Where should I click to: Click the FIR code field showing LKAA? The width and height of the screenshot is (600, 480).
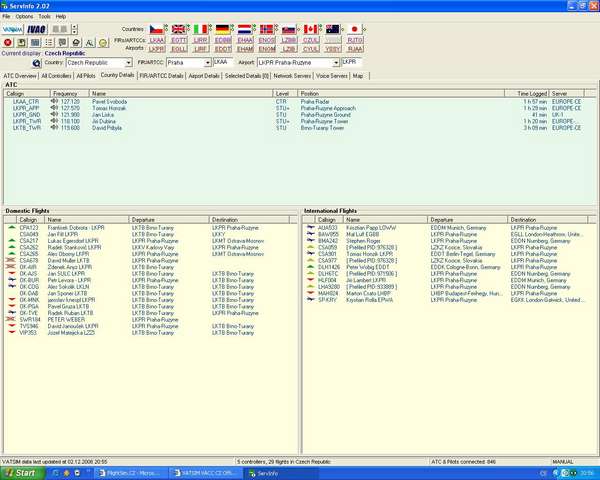[x=223, y=62]
